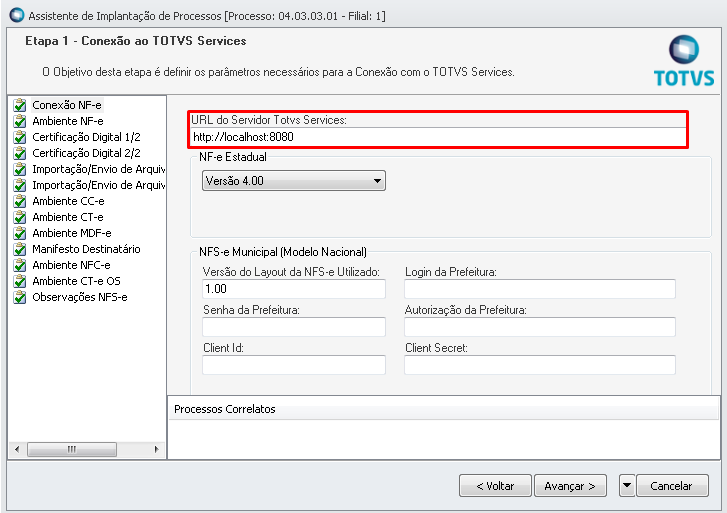The image size is (727, 513).
Task: Select the Ambiente NF-e step
Action: [x=68, y=121]
